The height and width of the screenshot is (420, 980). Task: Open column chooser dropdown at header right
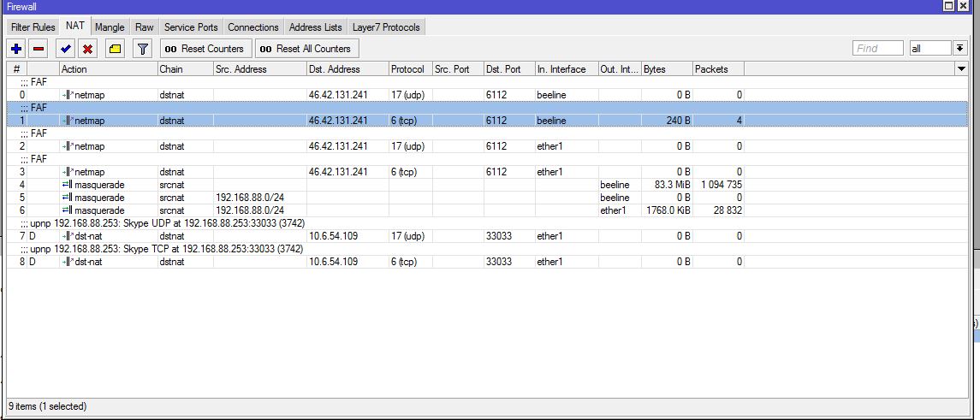tap(961, 68)
